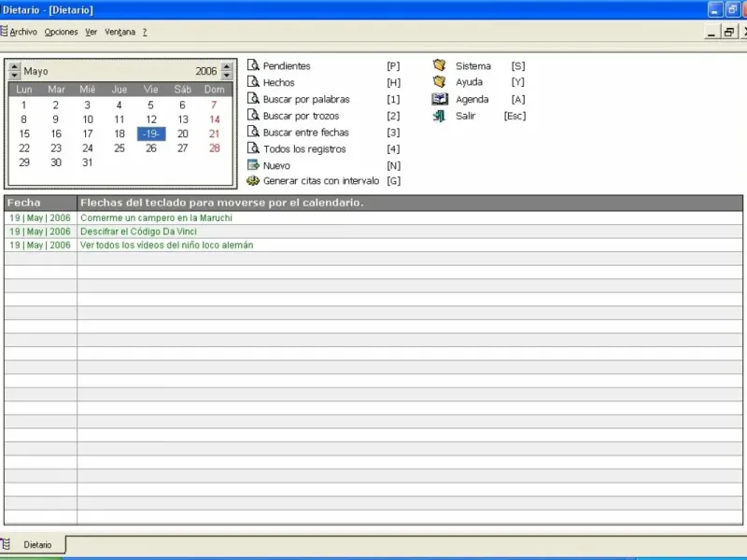Click the Agenda label
Viewport: 747px width, 560px height.
[472, 99]
